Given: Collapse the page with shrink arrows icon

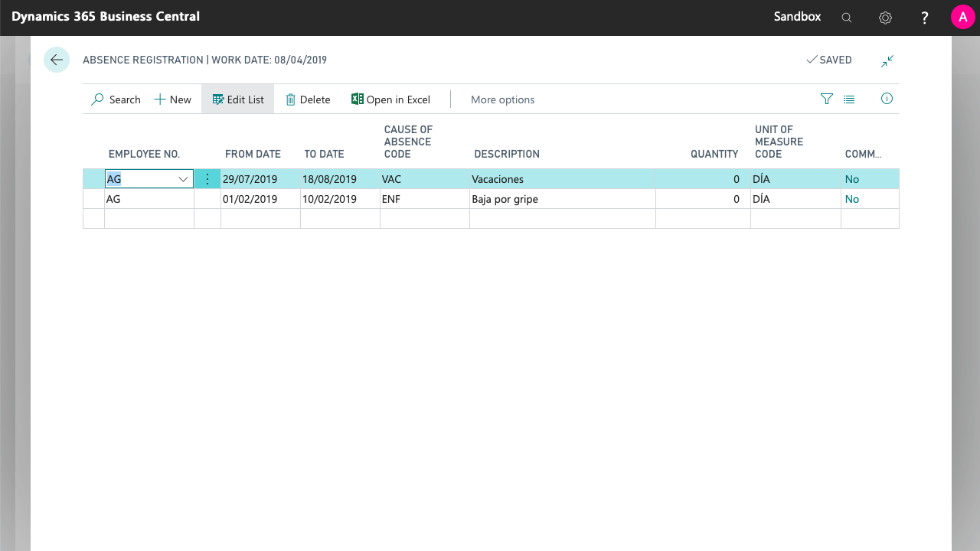Looking at the screenshot, I should coord(887,60).
